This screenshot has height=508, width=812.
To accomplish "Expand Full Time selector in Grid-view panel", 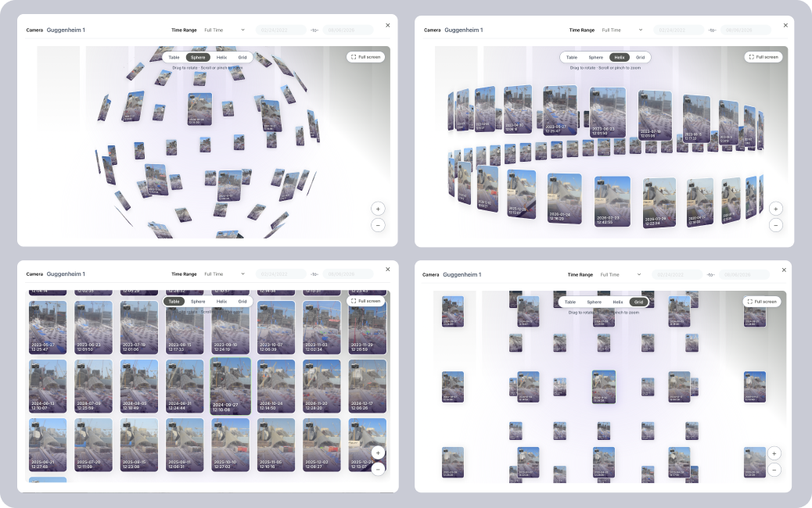I will click(x=621, y=274).
